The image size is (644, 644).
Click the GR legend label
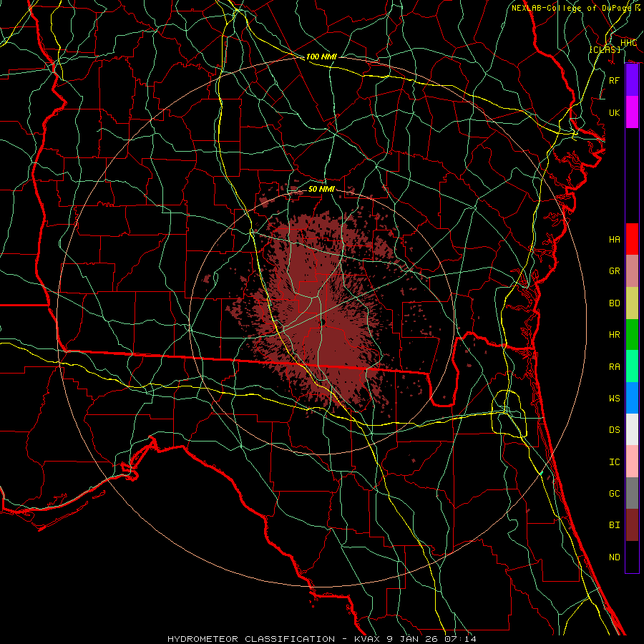[x=615, y=271]
